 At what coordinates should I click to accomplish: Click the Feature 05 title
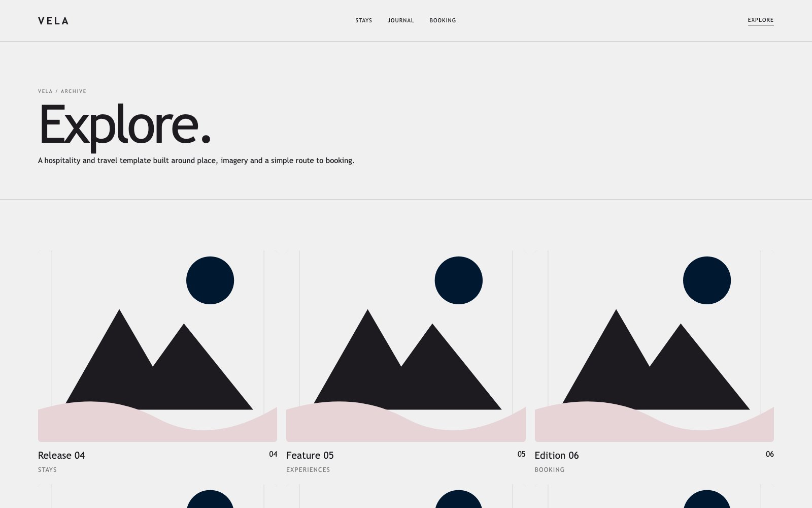coord(310,455)
